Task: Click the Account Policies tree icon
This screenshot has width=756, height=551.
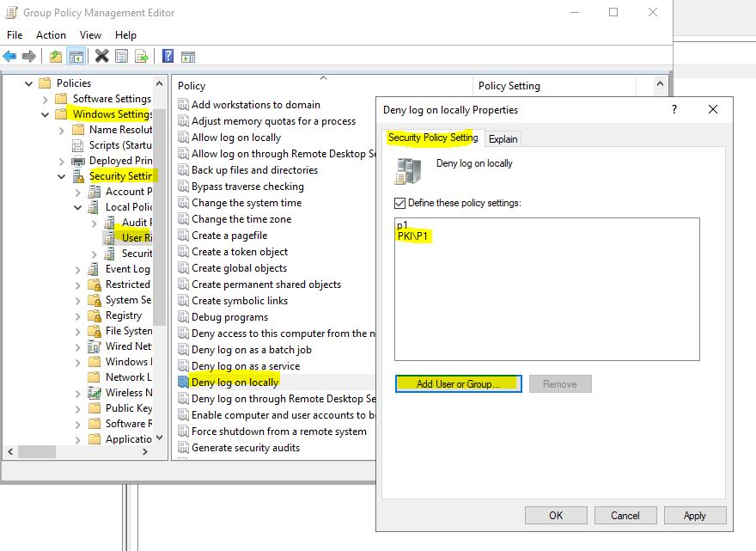Action: click(94, 192)
